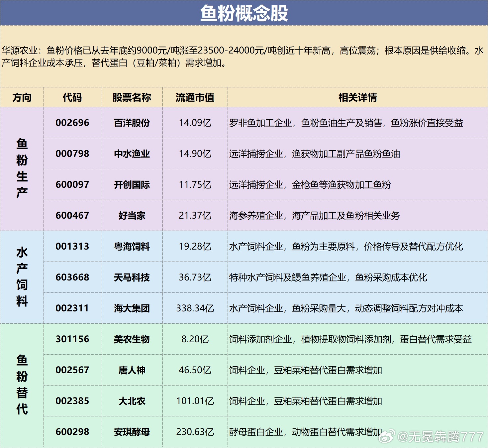Select stock code 002567
The height and width of the screenshot is (448, 488).
[72, 370]
